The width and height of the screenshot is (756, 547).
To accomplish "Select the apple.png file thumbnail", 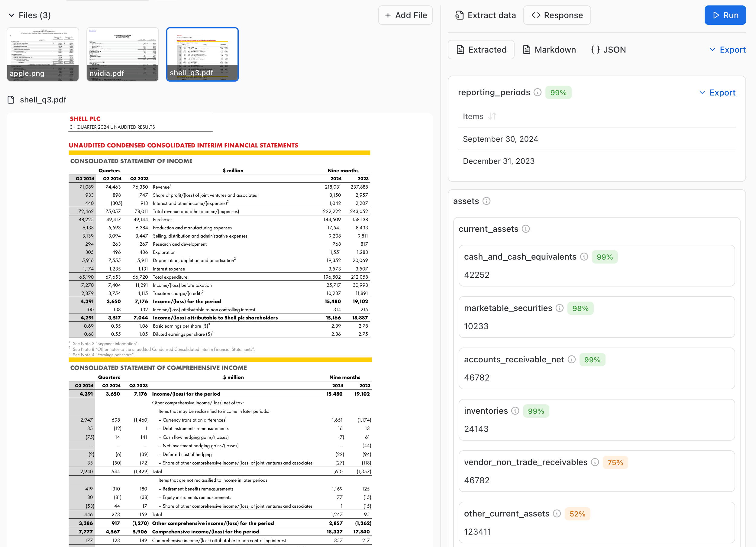I will tap(43, 54).
